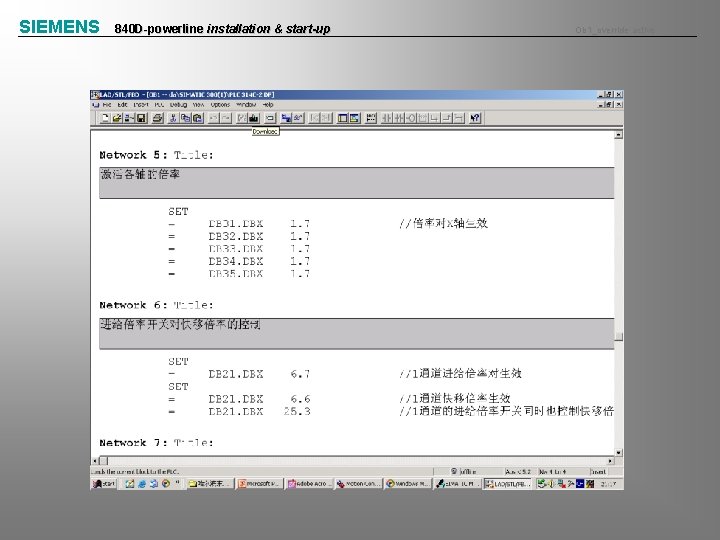Screen dimensions: 720x540
Task: Click the Network 5 title line
Action: click(x=157, y=155)
